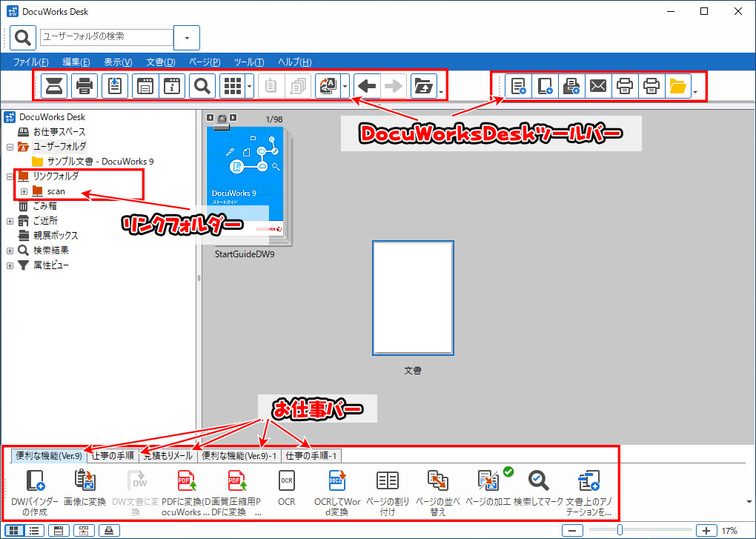Viewport: 756px width, 539px height.
Task: Show properties with the info window icon
Action: tap(172, 86)
